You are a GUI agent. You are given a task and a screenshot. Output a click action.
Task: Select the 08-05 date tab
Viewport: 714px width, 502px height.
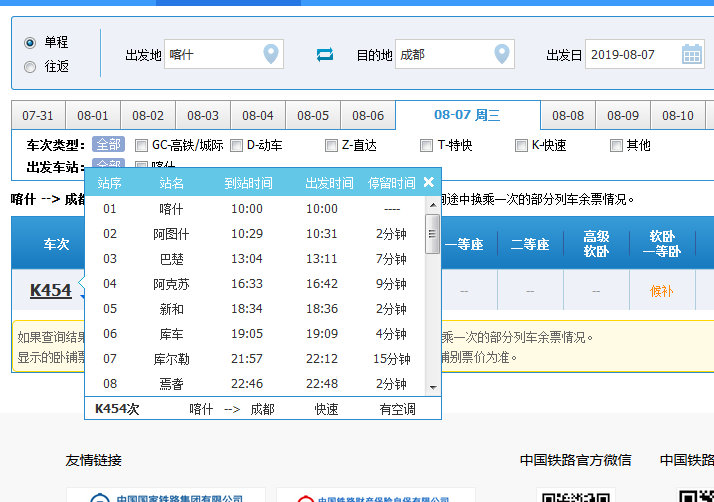[313, 116]
